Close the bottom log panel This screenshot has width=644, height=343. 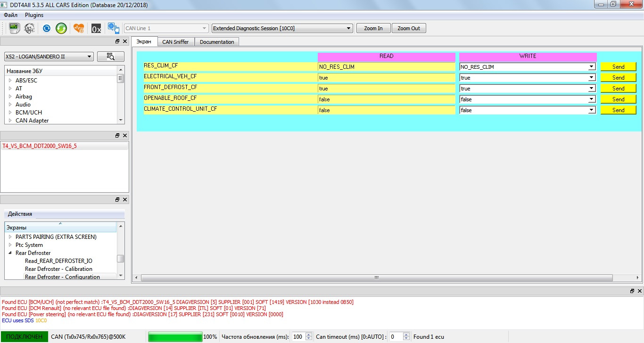pos(640,291)
